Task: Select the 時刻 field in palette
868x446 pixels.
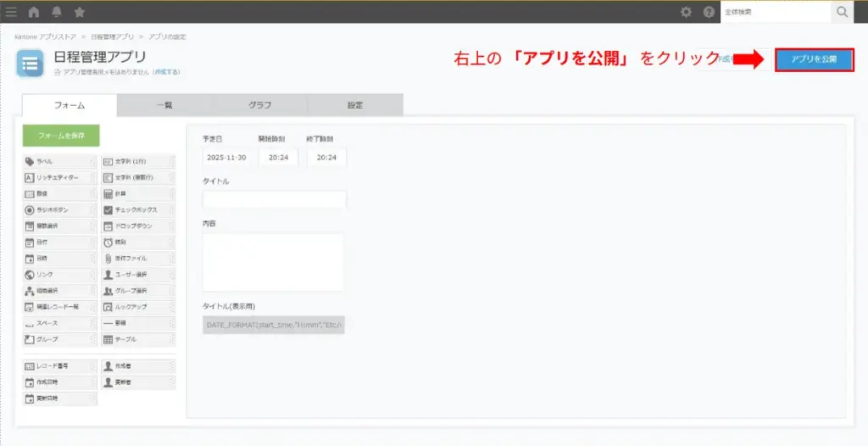Action: pyautogui.click(x=138, y=243)
